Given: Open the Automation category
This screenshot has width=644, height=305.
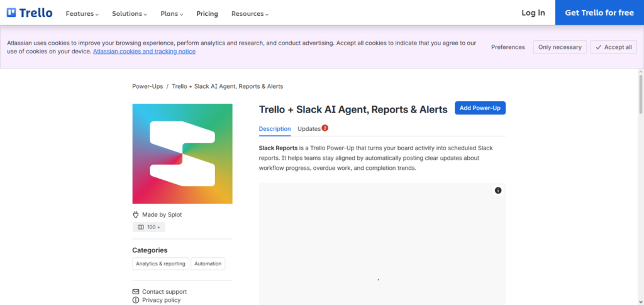Looking at the screenshot, I should point(208,263).
